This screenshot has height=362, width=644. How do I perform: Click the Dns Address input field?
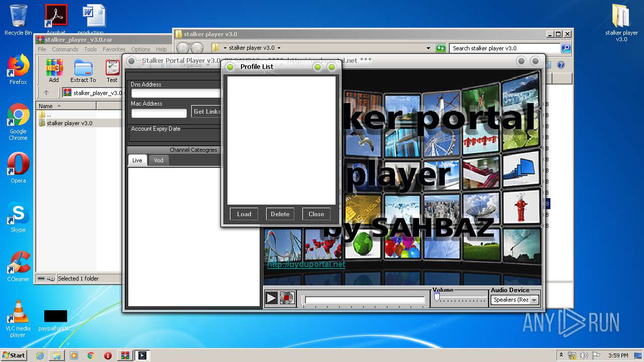click(176, 94)
